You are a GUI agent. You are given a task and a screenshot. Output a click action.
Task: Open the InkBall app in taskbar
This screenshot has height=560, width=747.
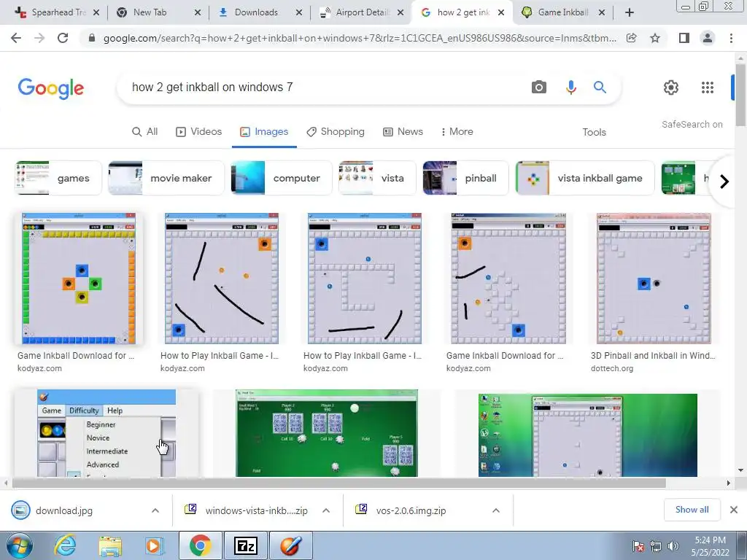point(290,545)
